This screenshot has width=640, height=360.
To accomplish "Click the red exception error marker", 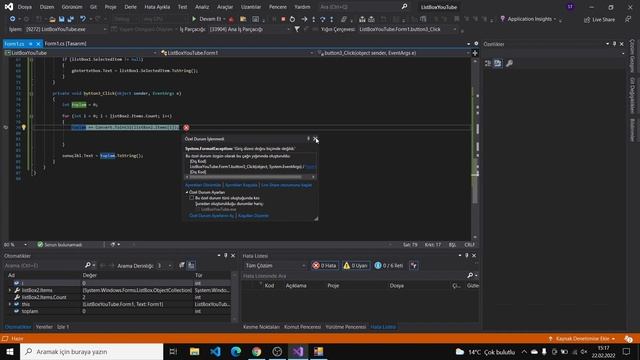I will [186, 128].
